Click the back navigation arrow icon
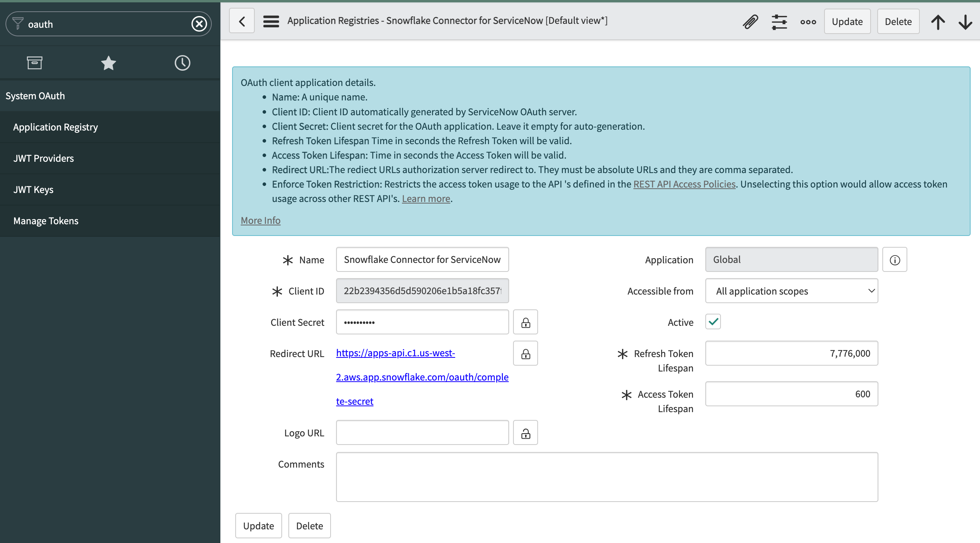 point(241,21)
